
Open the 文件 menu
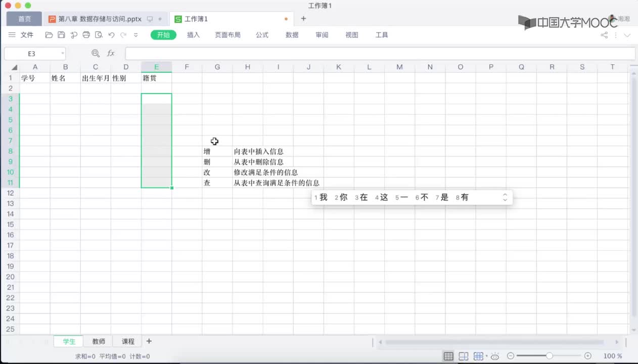click(x=27, y=35)
